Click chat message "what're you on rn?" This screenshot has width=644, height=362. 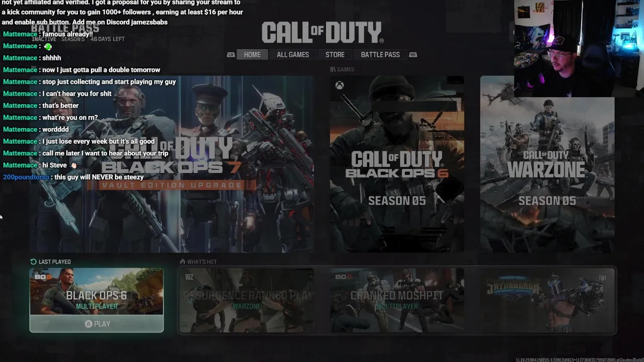(70, 117)
